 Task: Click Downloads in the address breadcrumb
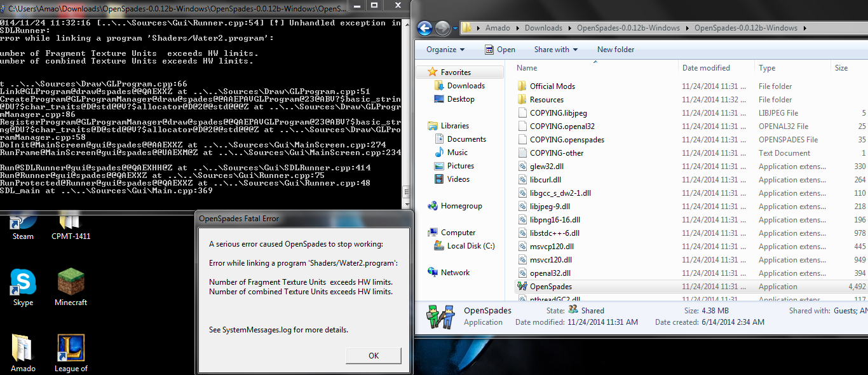coord(543,28)
